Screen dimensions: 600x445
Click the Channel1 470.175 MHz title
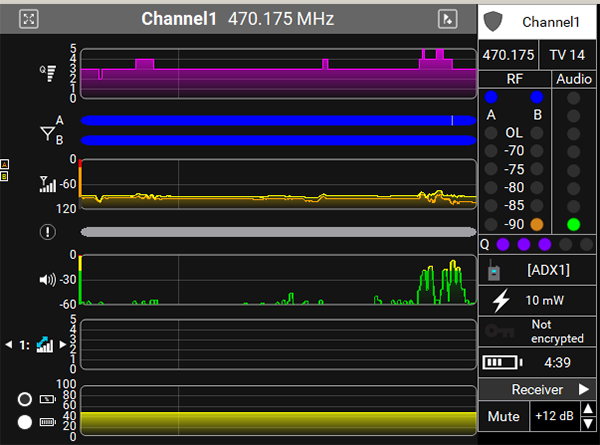click(x=238, y=19)
